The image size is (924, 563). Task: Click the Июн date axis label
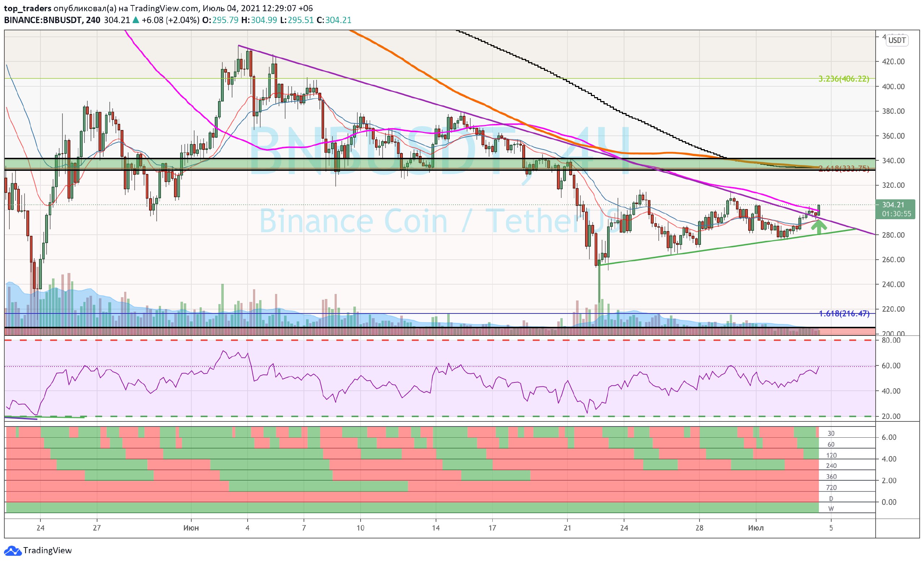tap(191, 528)
